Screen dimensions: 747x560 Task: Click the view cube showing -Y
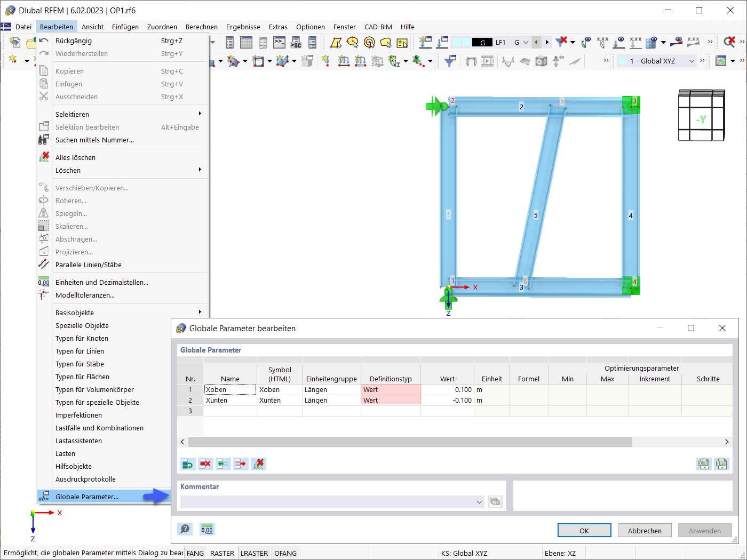(x=701, y=115)
